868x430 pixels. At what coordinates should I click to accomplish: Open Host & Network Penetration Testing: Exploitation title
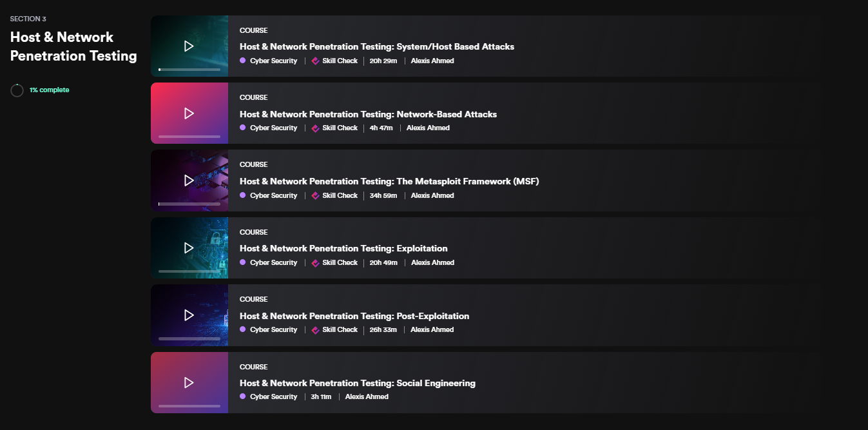click(343, 248)
